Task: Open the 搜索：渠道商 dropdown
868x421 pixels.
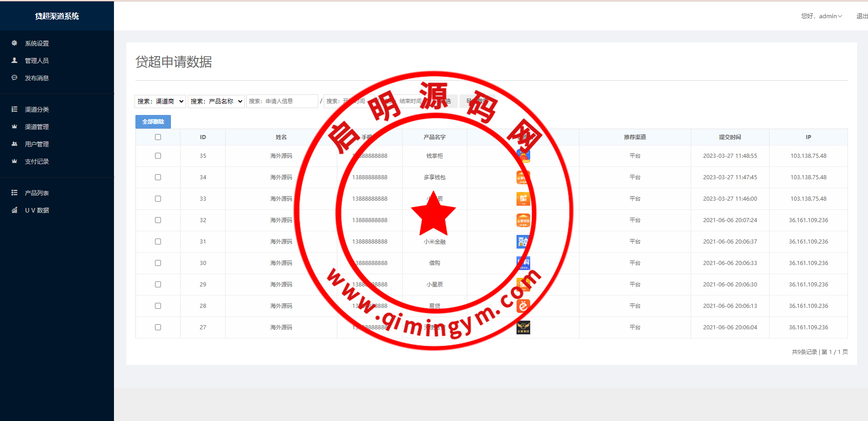Action: click(160, 101)
